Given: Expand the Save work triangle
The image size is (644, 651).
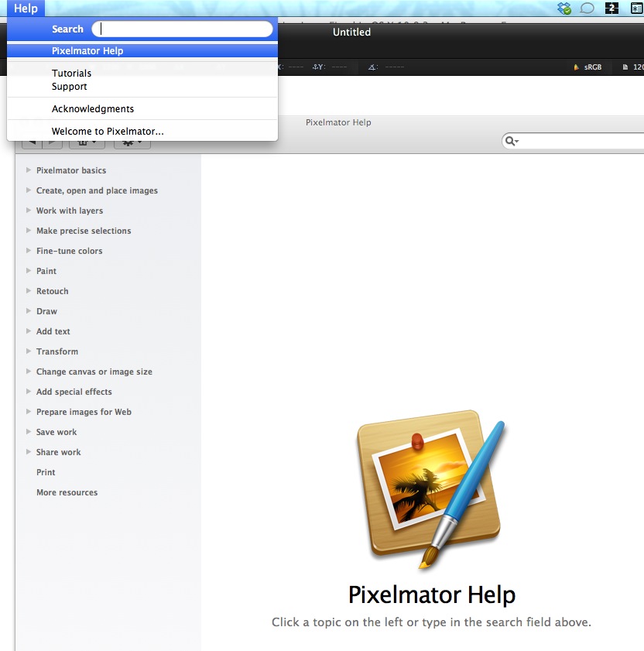Looking at the screenshot, I should coord(28,432).
